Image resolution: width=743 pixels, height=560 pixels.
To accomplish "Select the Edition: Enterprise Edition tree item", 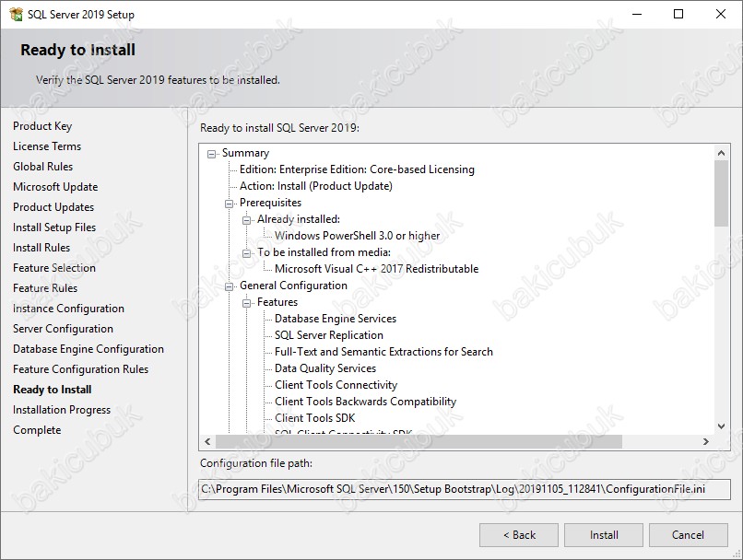I will (357, 169).
